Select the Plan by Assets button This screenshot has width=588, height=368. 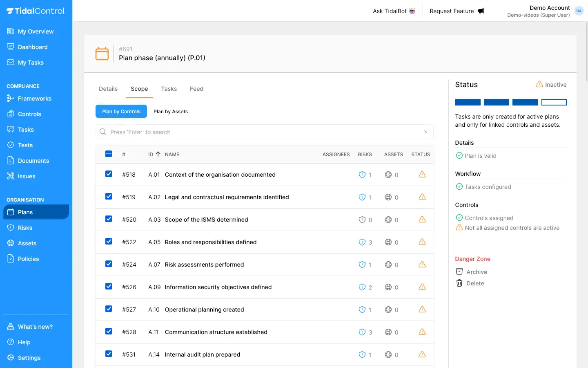point(171,112)
